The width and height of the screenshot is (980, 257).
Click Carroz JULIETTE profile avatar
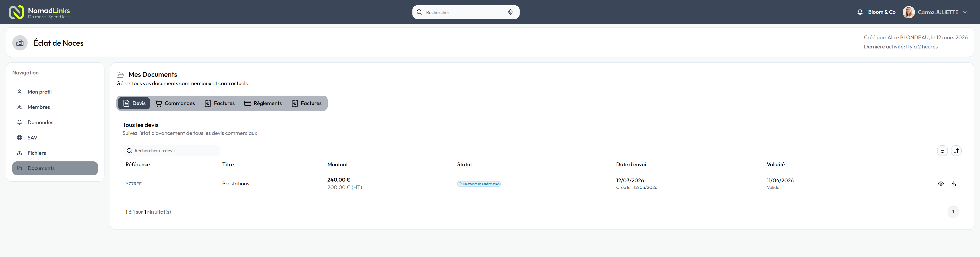coord(909,12)
